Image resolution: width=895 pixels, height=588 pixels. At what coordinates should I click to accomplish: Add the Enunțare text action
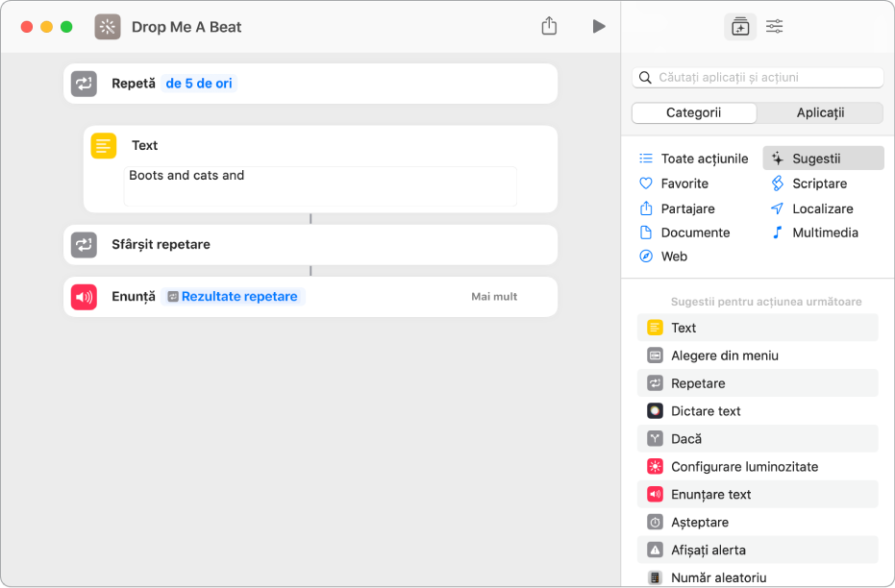pos(758,495)
